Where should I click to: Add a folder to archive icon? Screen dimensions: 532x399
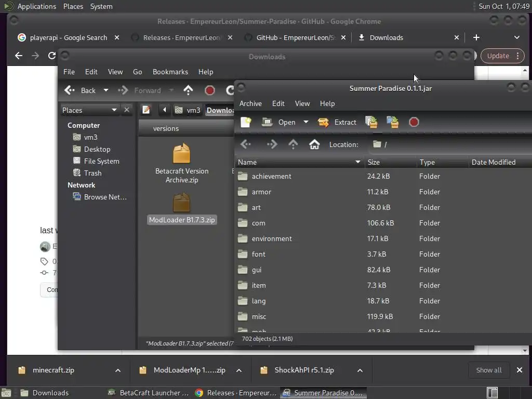[393, 122]
